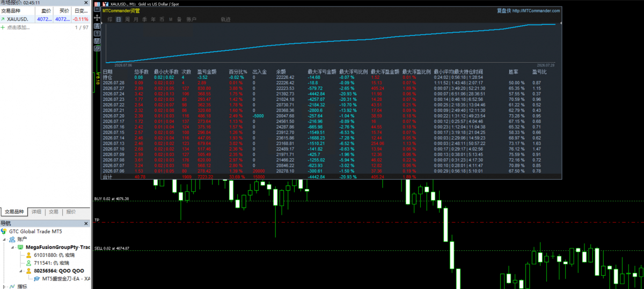This screenshot has height=289, width=644.
Task: Click the minus collapse icon on panel sidebar
Action: (97, 9)
